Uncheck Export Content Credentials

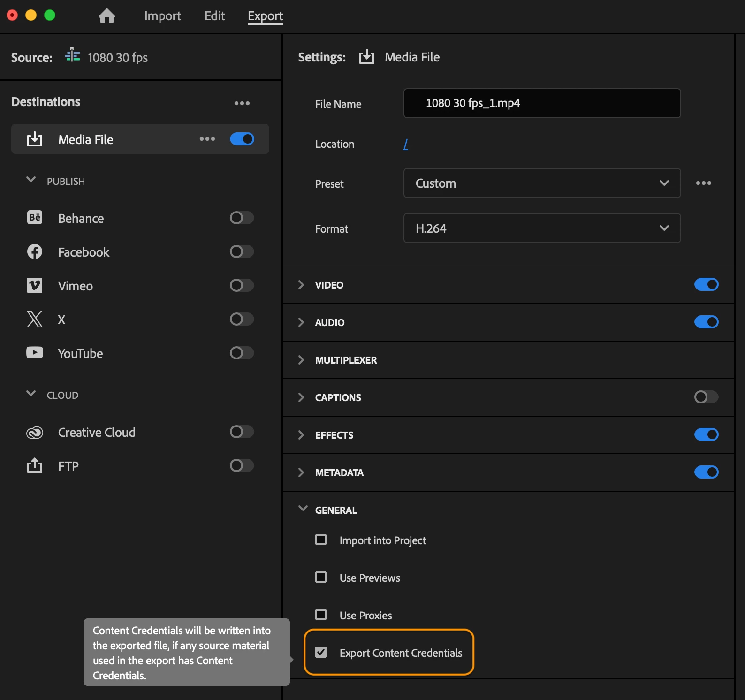click(321, 652)
